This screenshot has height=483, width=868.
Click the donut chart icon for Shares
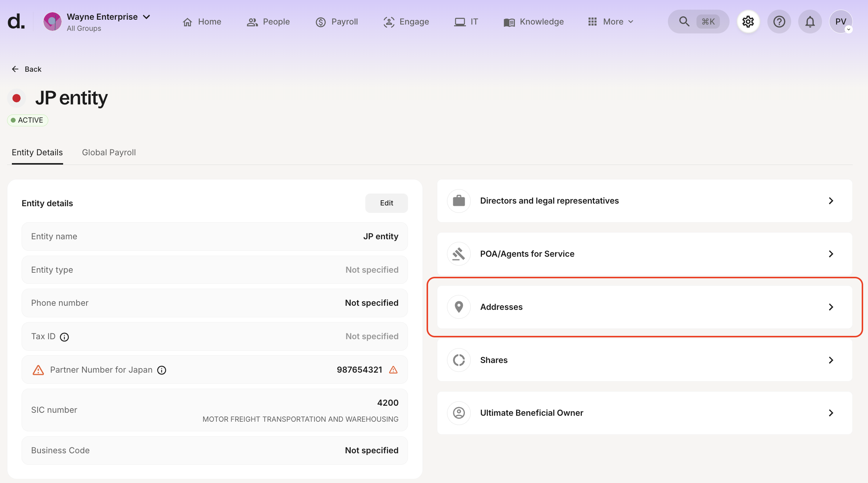click(459, 360)
